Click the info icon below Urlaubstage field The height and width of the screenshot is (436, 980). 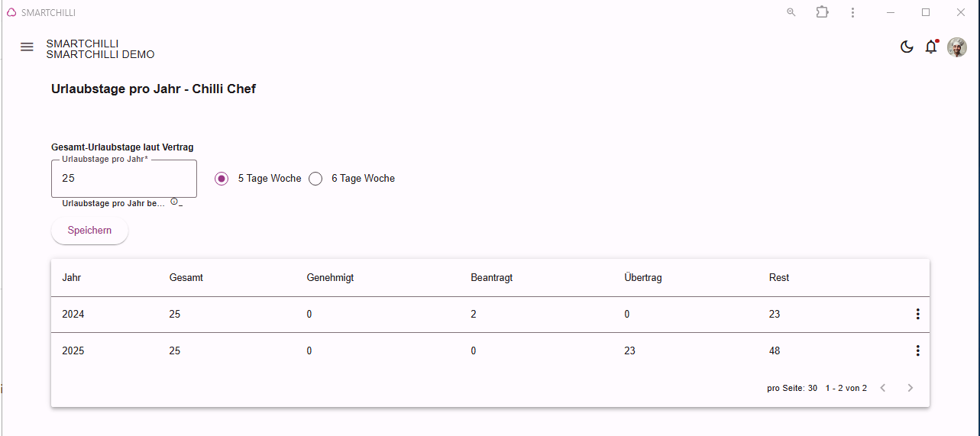click(x=174, y=202)
